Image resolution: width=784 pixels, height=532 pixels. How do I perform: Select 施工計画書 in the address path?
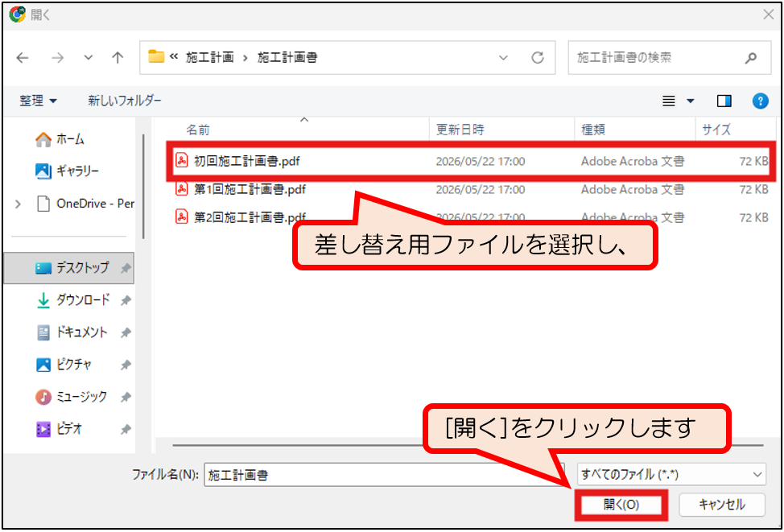[x=287, y=58]
